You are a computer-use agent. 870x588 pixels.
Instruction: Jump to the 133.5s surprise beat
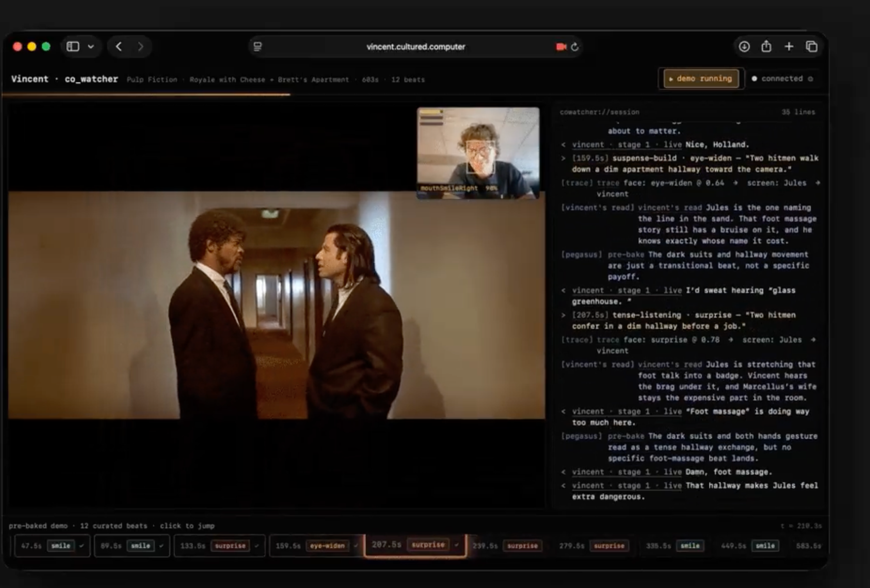click(x=219, y=546)
